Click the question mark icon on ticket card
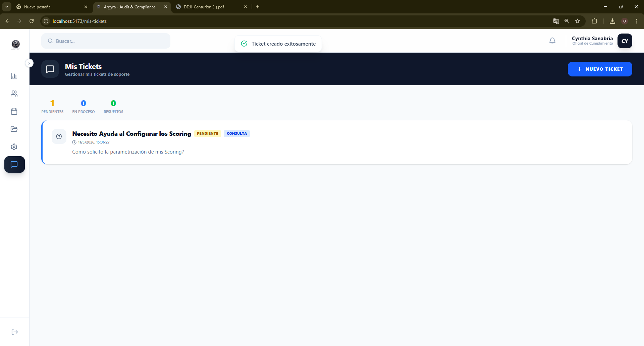 [x=59, y=136]
